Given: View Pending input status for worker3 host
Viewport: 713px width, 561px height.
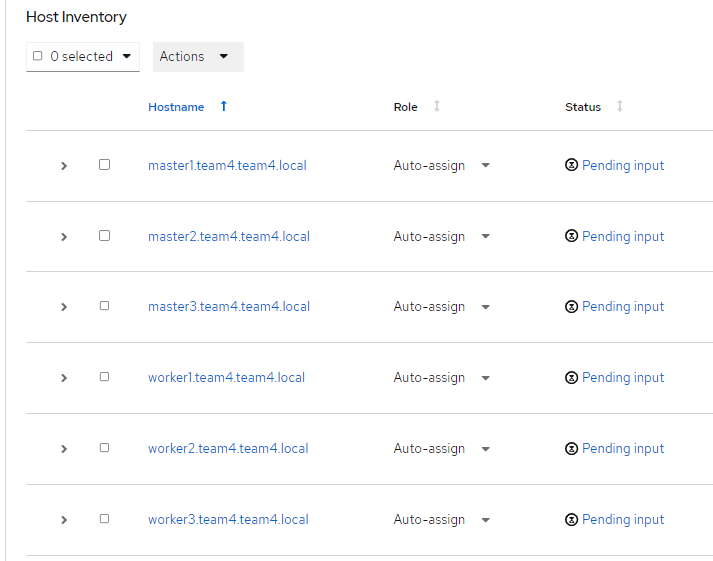Looking at the screenshot, I should (x=623, y=520).
